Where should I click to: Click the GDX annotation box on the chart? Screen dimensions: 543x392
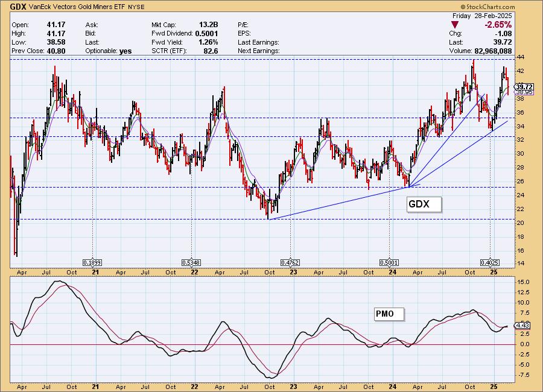pos(424,204)
